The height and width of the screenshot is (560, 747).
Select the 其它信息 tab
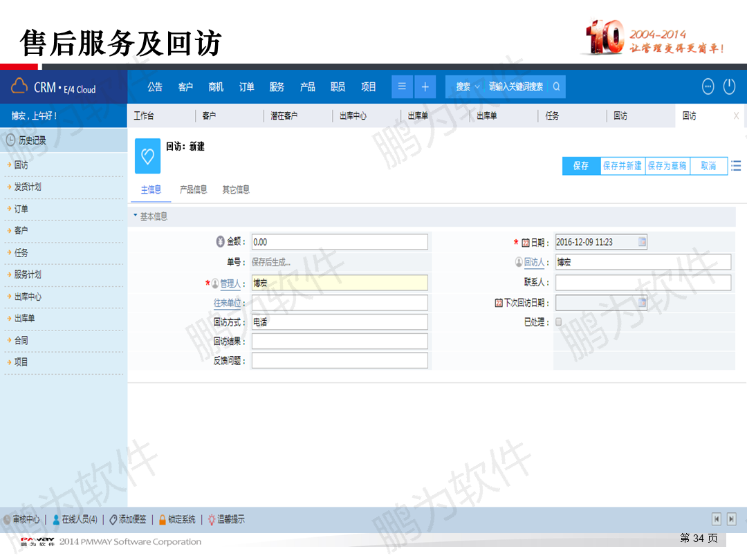236,189
